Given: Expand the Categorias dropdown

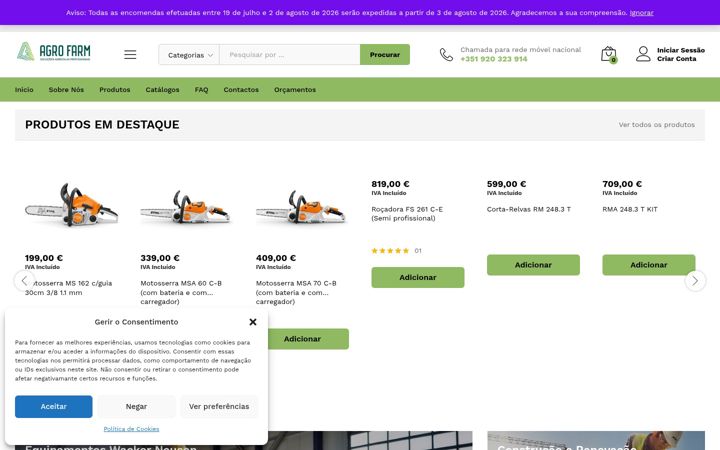Looking at the screenshot, I should point(189,55).
